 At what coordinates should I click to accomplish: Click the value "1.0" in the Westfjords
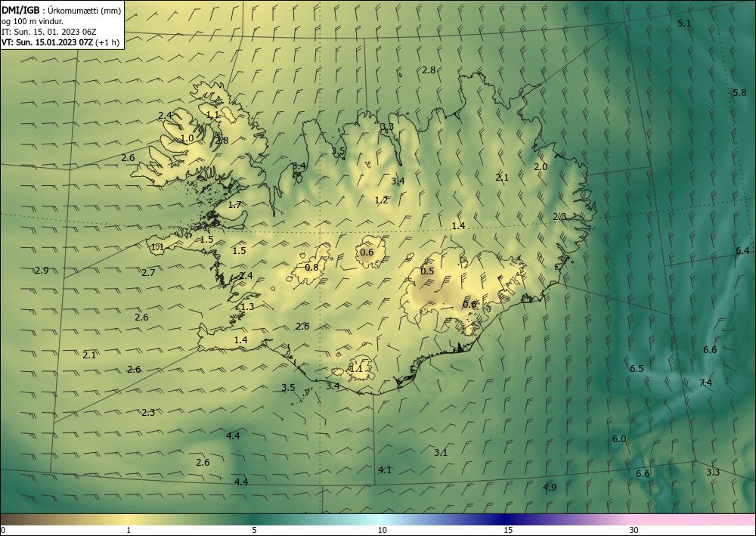pos(187,138)
